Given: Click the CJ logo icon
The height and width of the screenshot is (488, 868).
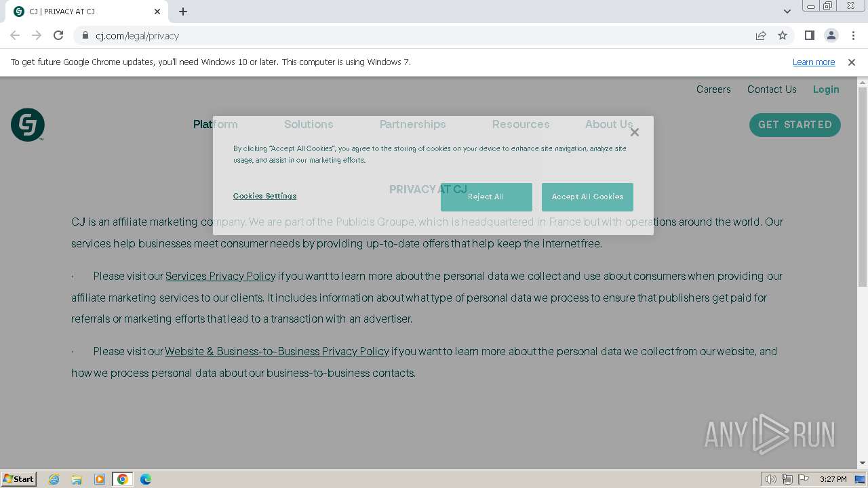Looking at the screenshot, I should pyautogui.click(x=28, y=125).
